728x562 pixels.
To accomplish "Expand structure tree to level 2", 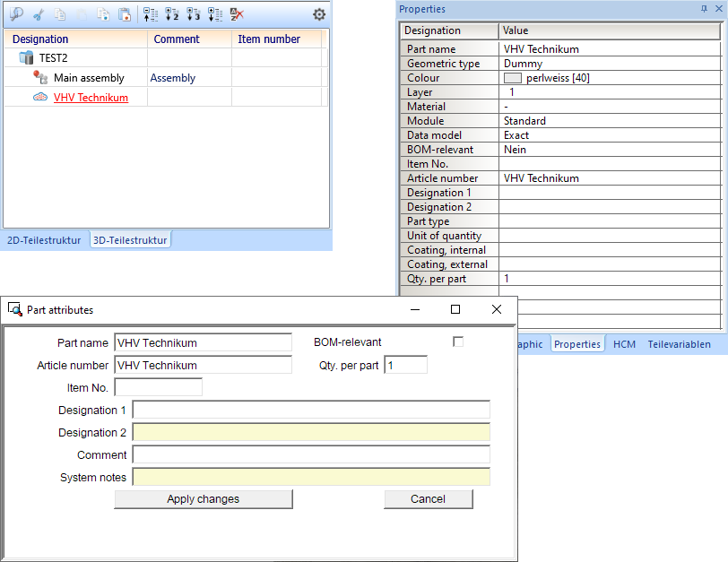I will click(x=172, y=14).
